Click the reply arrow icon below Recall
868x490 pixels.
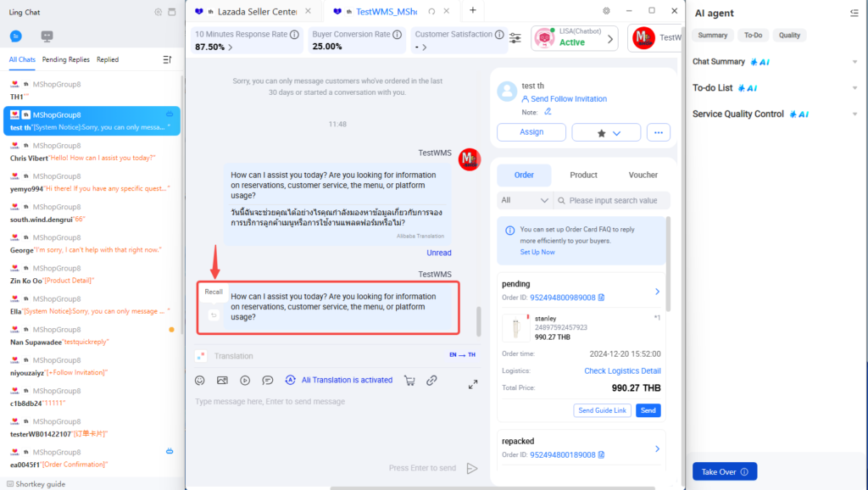click(x=214, y=315)
